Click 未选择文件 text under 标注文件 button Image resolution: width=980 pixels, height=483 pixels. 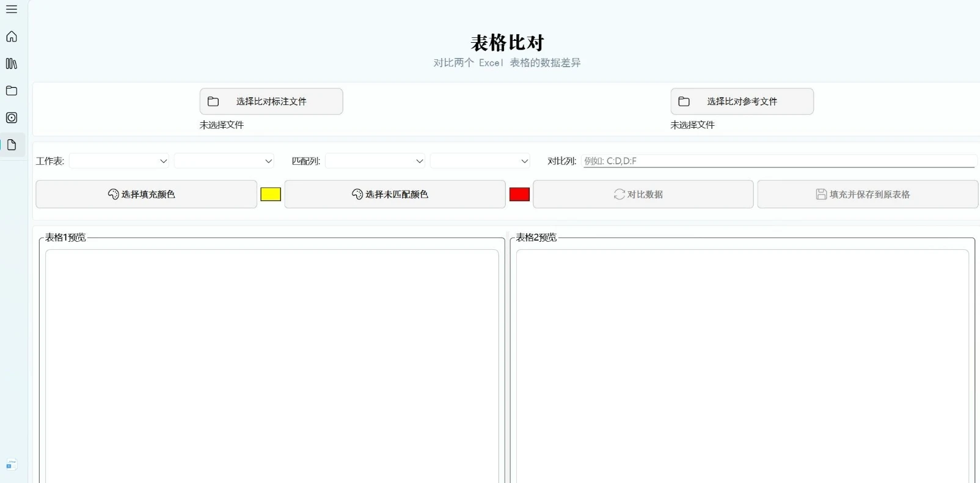pos(222,125)
